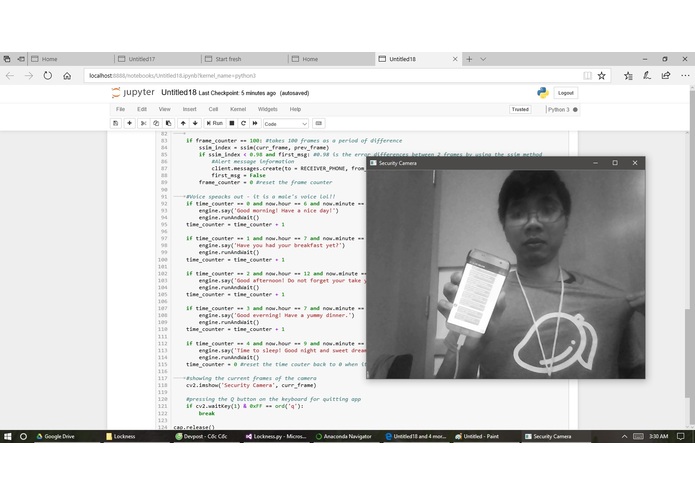
Task: Close the Untitled18 browser tab
Action: (x=455, y=59)
